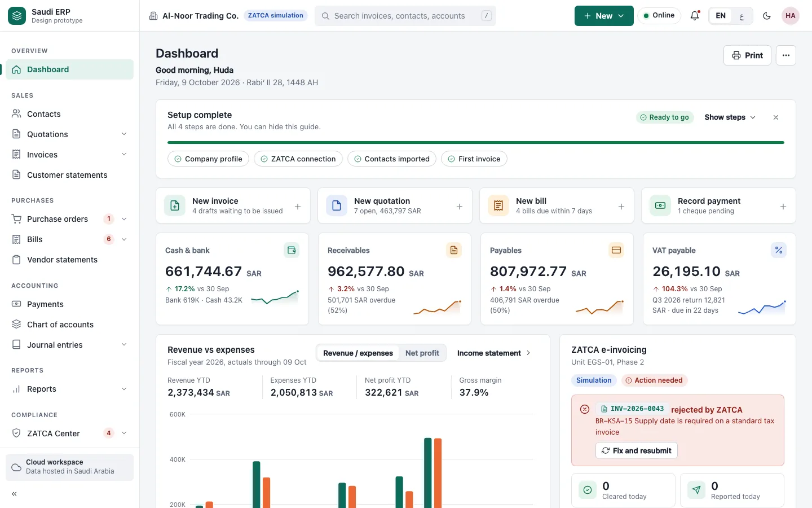Click Fix and resubmit button
The height and width of the screenshot is (508, 812).
tap(637, 450)
